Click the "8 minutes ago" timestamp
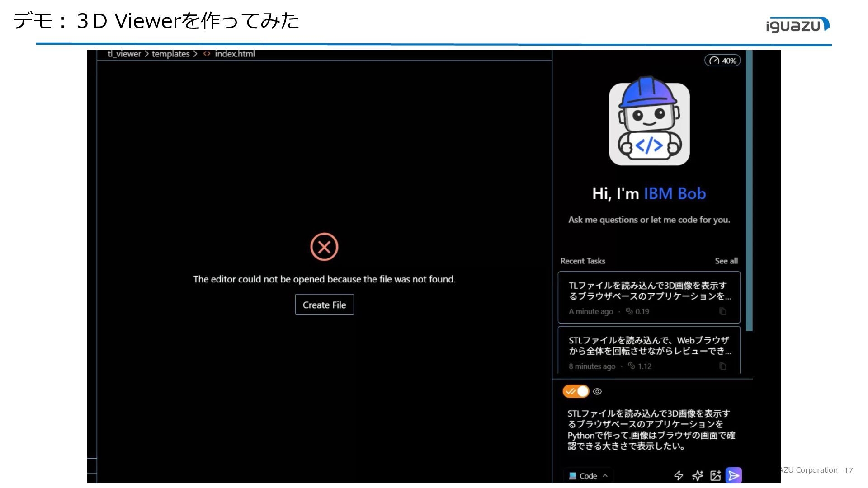Image resolution: width=868 pixels, height=488 pixels. tap(592, 366)
